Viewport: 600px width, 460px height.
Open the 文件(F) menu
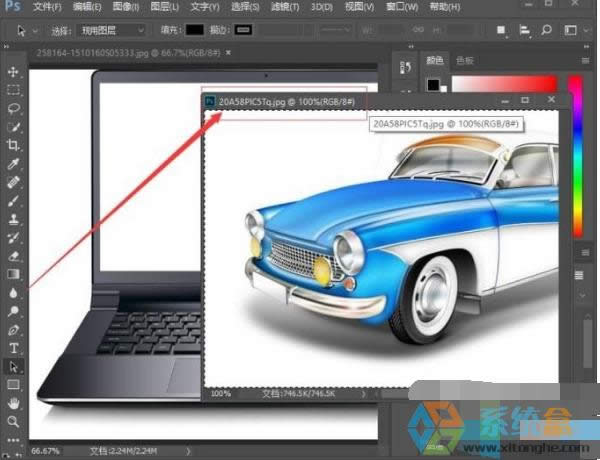47,8
